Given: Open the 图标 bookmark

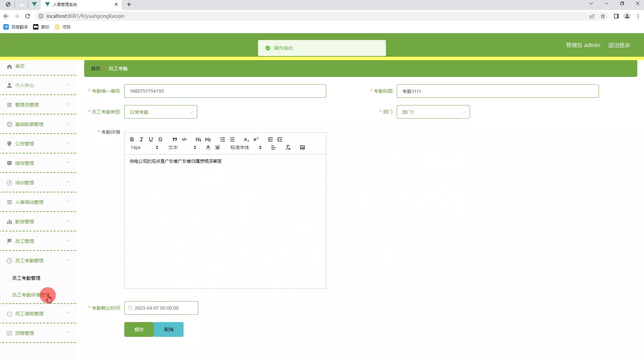Looking at the screenshot, I should (x=41, y=27).
